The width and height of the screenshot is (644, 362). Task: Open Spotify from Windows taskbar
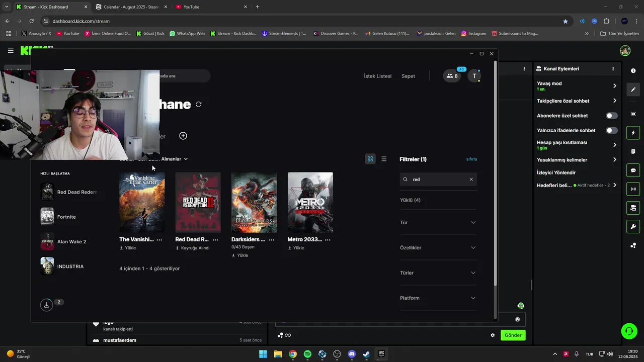pyautogui.click(x=307, y=354)
